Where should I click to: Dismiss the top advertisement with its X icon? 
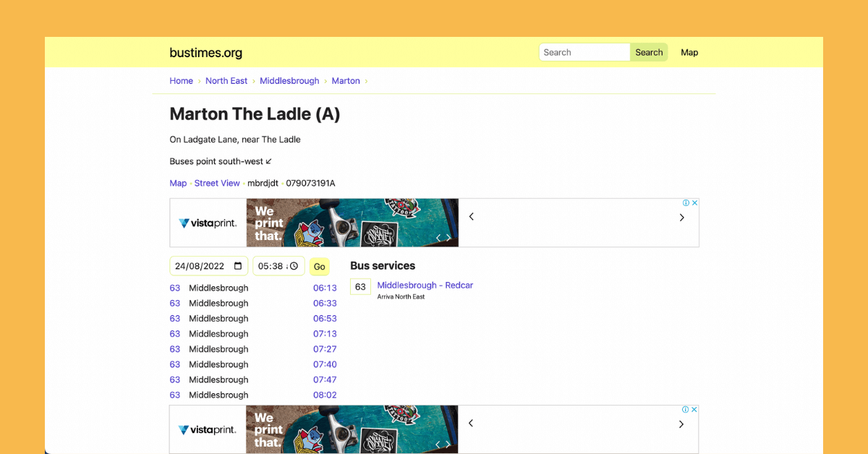694,202
